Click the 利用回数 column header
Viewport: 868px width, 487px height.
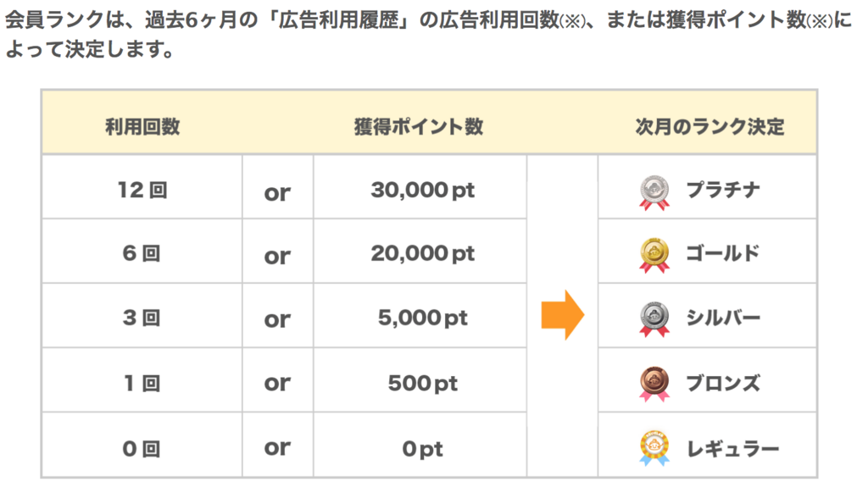[142, 127]
